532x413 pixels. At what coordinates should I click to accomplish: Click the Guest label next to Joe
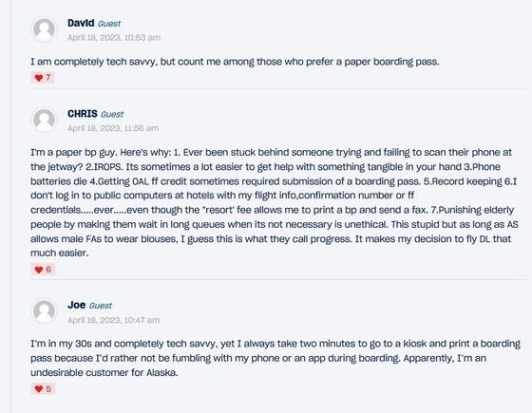101,306
